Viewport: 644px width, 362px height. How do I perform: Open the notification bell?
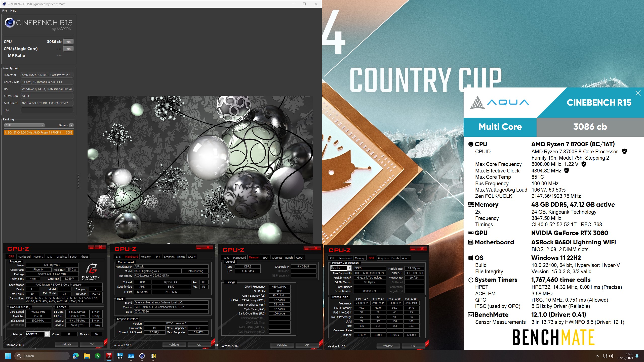click(x=637, y=356)
